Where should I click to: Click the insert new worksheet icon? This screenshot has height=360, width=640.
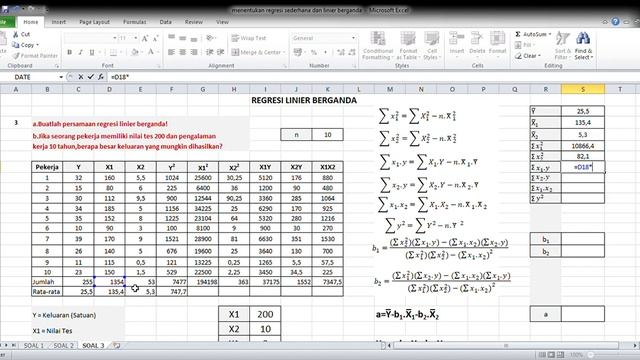click(x=117, y=345)
